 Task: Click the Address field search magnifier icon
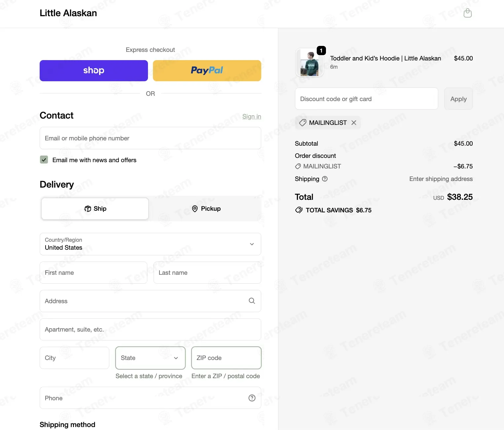(252, 301)
